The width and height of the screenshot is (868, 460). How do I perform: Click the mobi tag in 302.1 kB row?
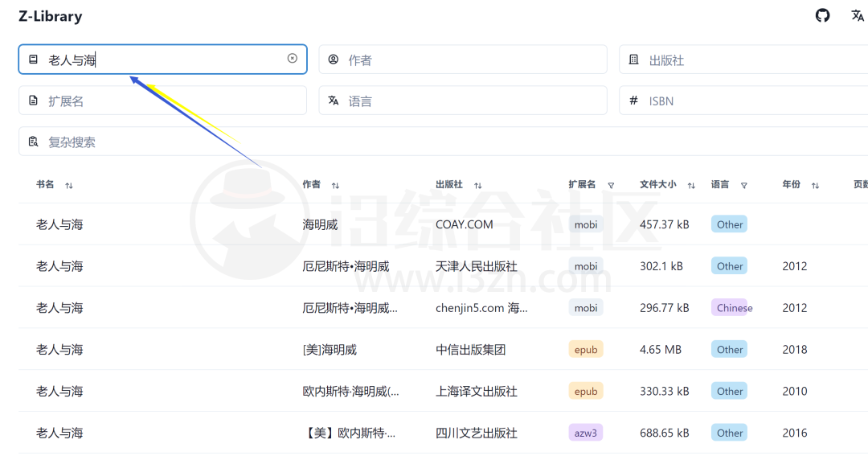[x=586, y=266]
